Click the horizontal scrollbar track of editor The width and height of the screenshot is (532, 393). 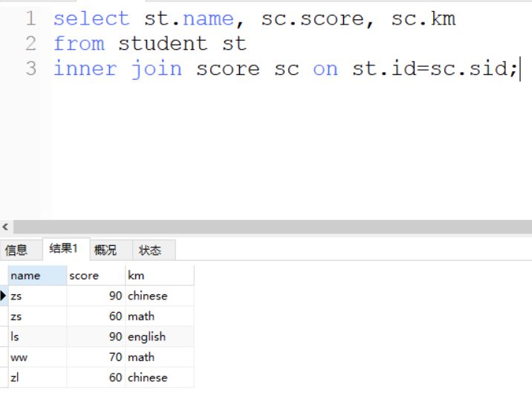tap(273, 227)
